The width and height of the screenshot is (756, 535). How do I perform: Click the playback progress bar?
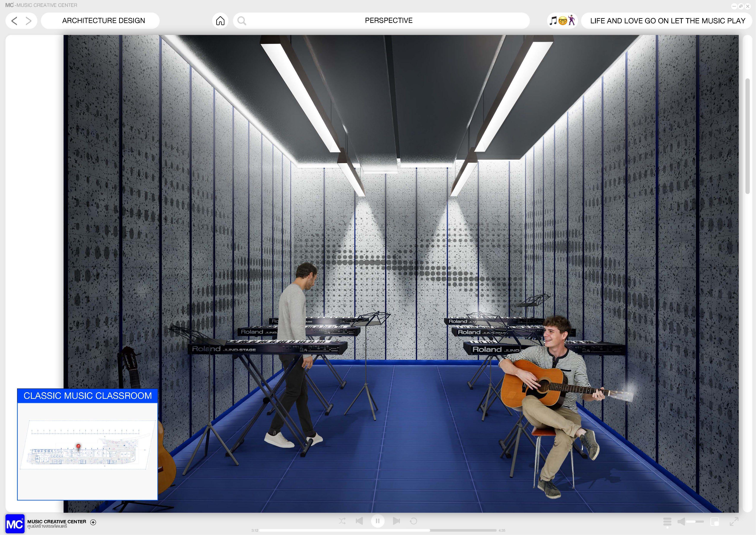[x=378, y=530]
